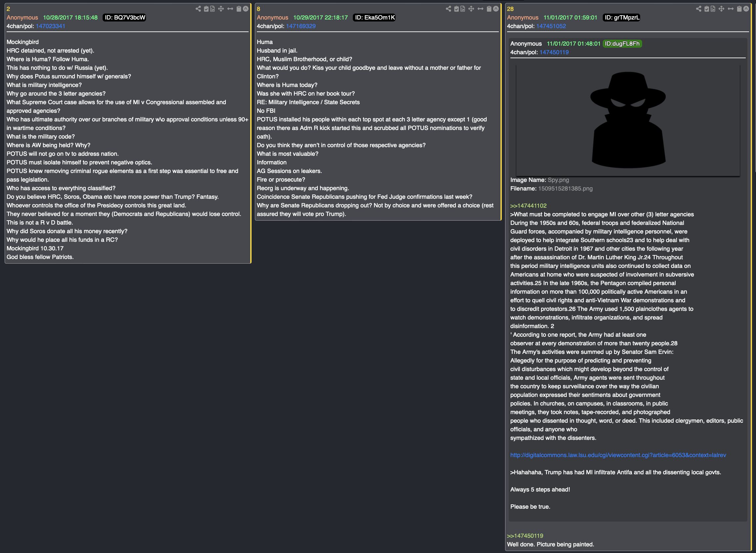Viewport: 756px width, 553px height.
Task: Click the image file icon on post 8
Action: 463,9
